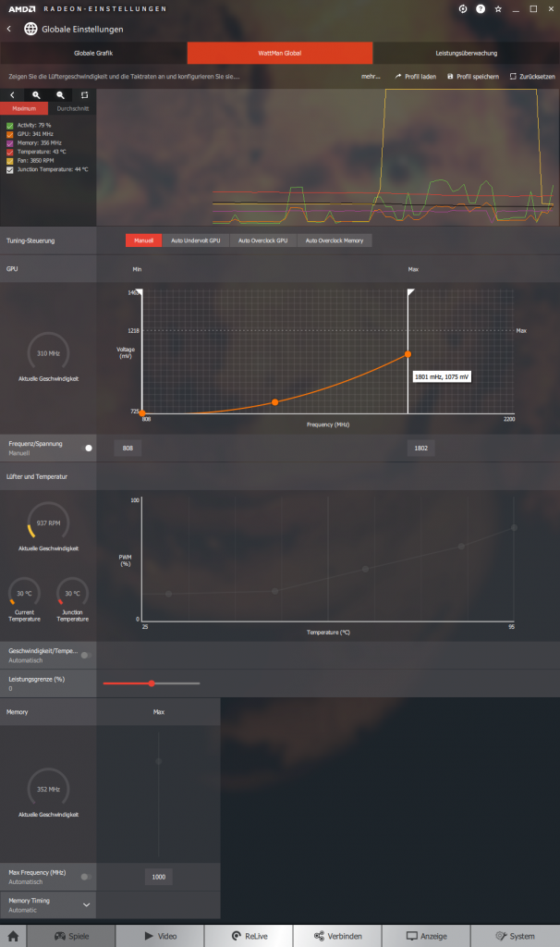Screen dimensions: 560x947
Task: Click the globe icon beside Globale Einstellungen
Action: click(30, 29)
